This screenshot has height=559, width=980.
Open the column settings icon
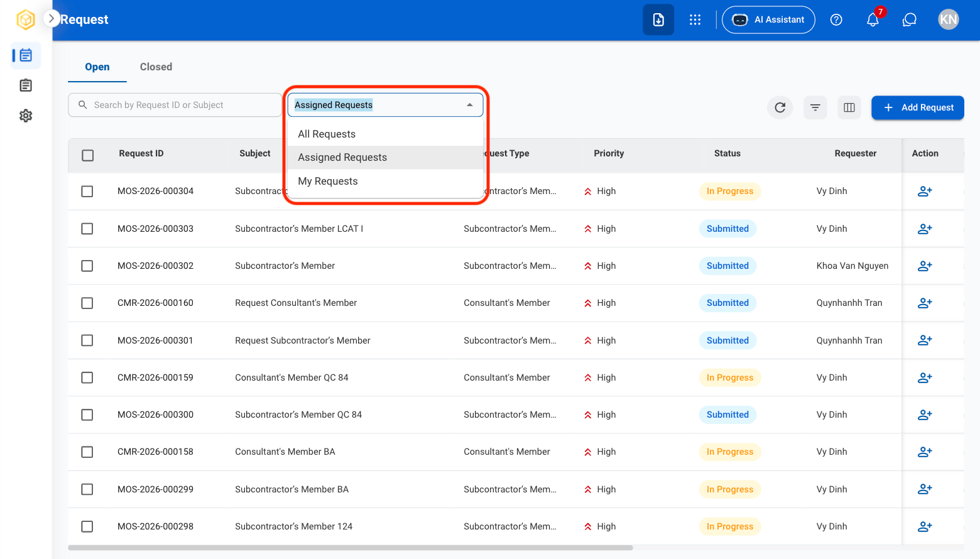[849, 107]
